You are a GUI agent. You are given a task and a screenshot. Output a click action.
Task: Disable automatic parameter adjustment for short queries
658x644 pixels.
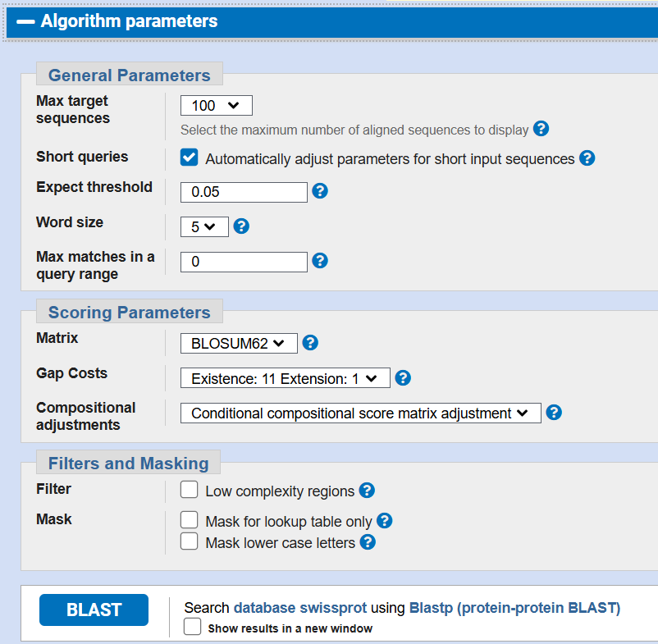(189, 156)
